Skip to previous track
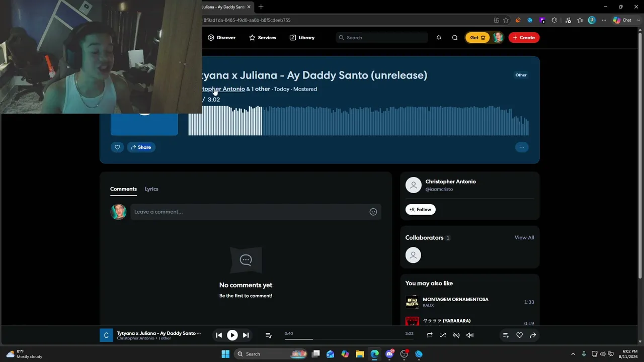This screenshot has width=644, height=362. (x=219, y=335)
